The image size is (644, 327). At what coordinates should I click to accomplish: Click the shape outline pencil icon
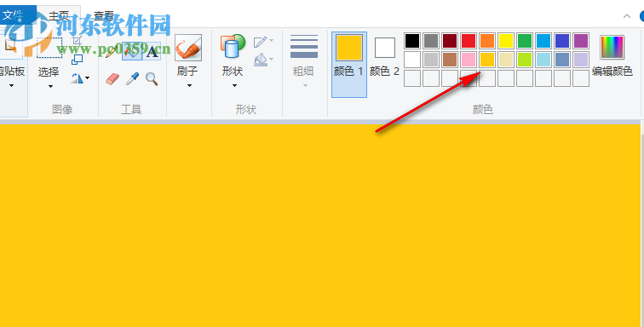261,42
